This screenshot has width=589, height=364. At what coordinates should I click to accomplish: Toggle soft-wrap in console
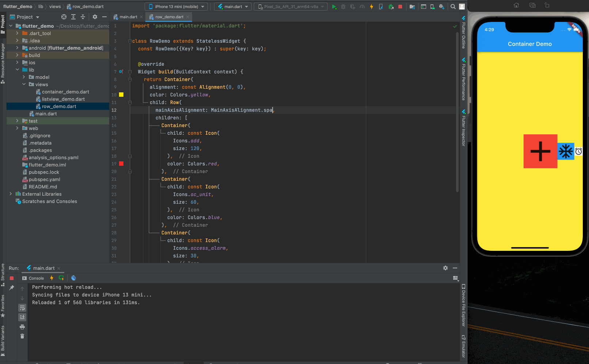coord(22,308)
